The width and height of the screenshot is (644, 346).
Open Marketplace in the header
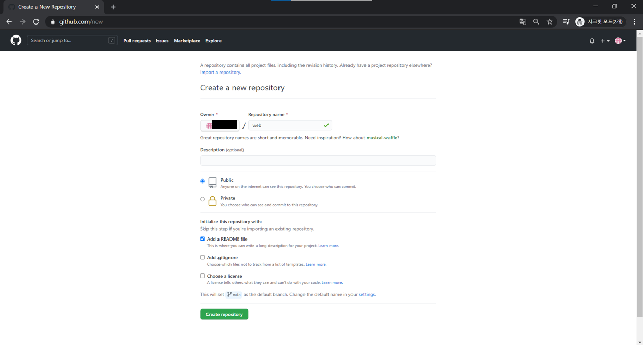pyautogui.click(x=187, y=41)
